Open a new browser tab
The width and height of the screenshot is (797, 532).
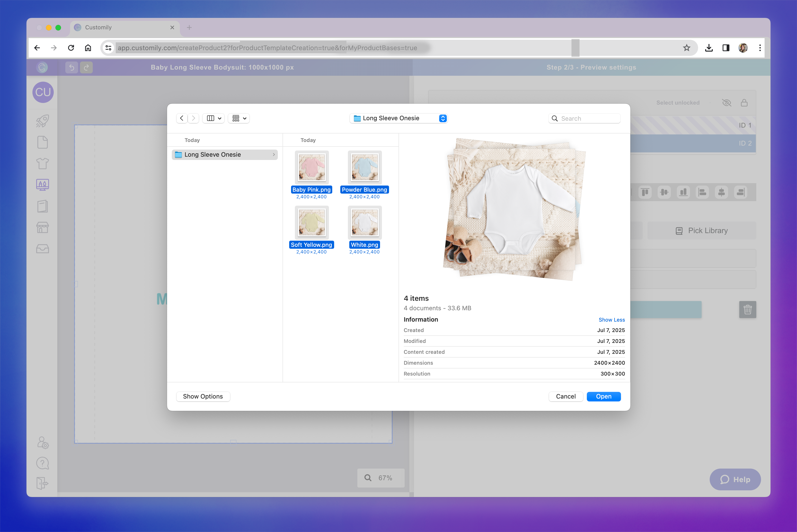tap(189, 27)
